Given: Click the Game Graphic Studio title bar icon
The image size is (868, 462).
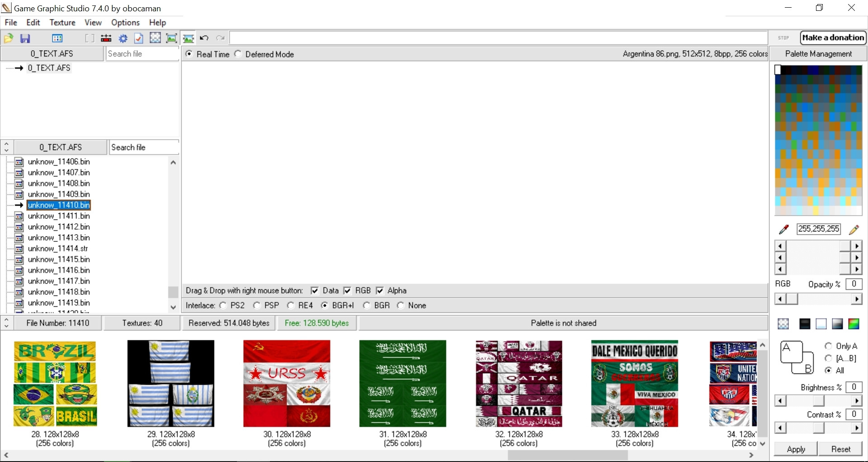Looking at the screenshot, I should point(6,8).
